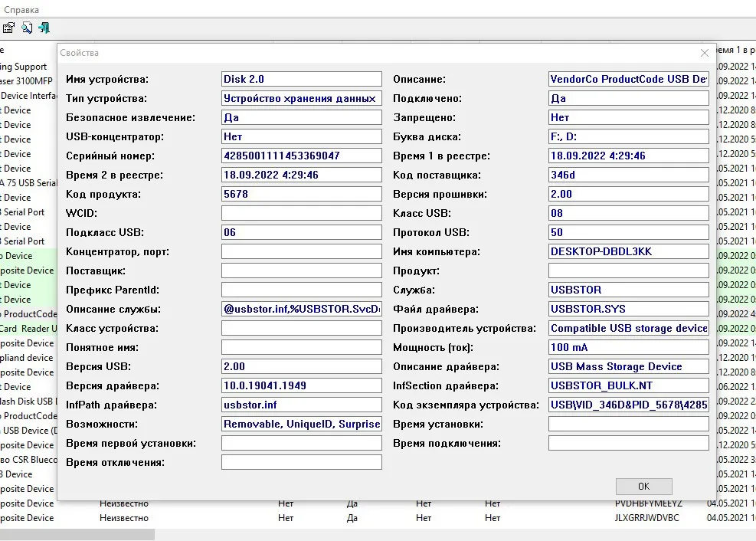Image resolution: width=756 pixels, height=541 pixels.
Task: Focus the Буква диска field
Action: (628, 136)
